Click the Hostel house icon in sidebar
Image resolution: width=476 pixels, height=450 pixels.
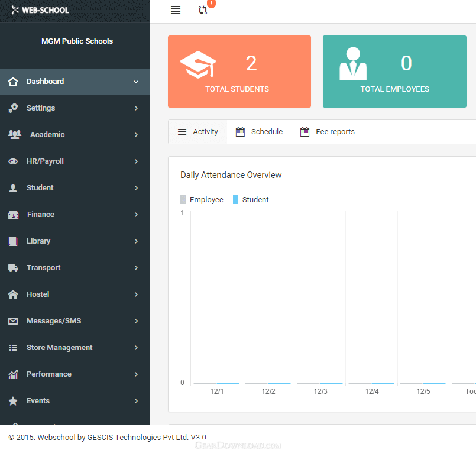tap(13, 294)
